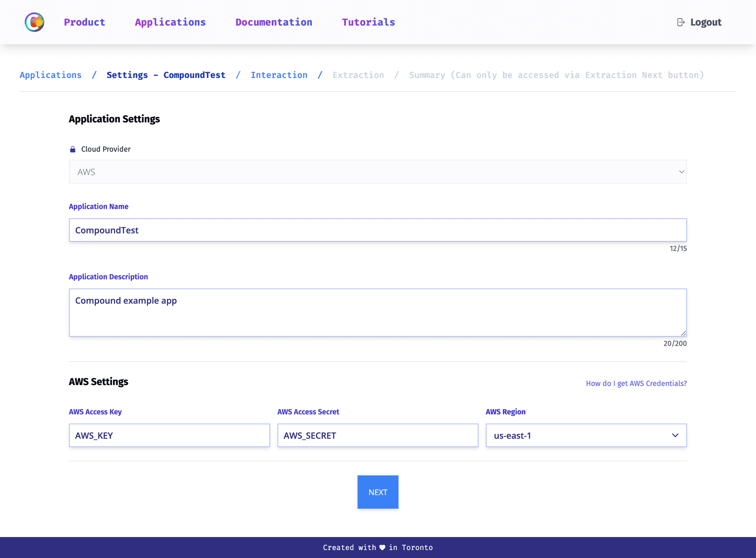Open the Tutorials page
This screenshot has width=756, height=558.
[368, 22]
